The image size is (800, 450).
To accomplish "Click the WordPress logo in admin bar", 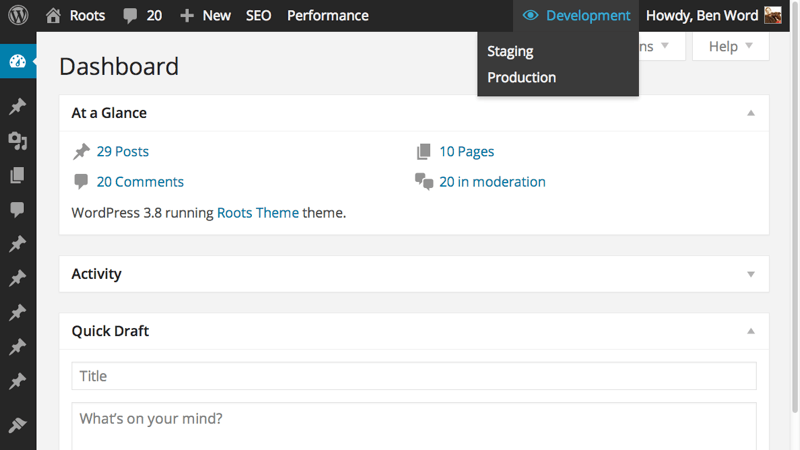I will [18, 15].
